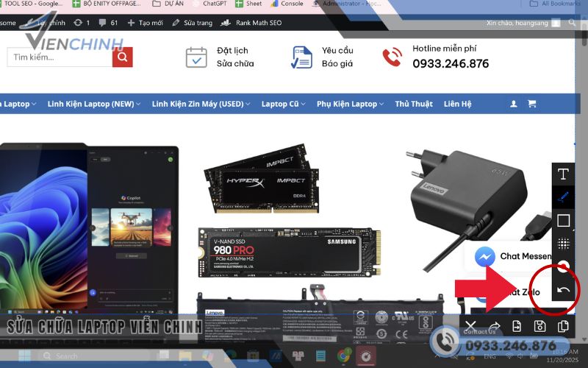The height and width of the screenshot is (368, 588).
Task: Open the Liên Hệ menu item
Action: pyautogui.click(x=457, y=104)
